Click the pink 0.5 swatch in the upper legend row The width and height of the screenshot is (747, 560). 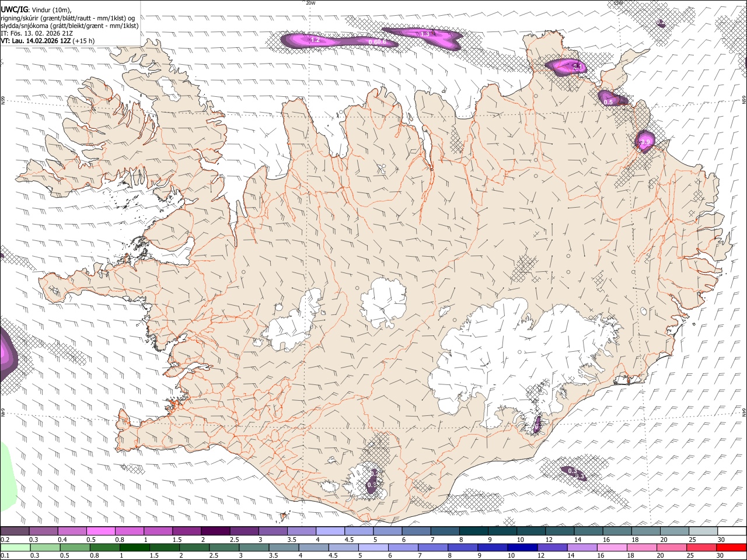pos(100,531)
